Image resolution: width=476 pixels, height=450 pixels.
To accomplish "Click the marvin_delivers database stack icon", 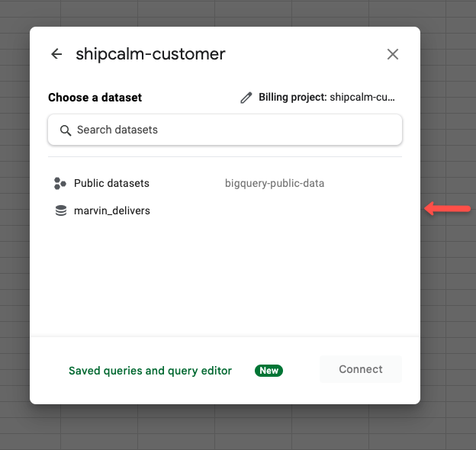I will (x=61, y=211).
